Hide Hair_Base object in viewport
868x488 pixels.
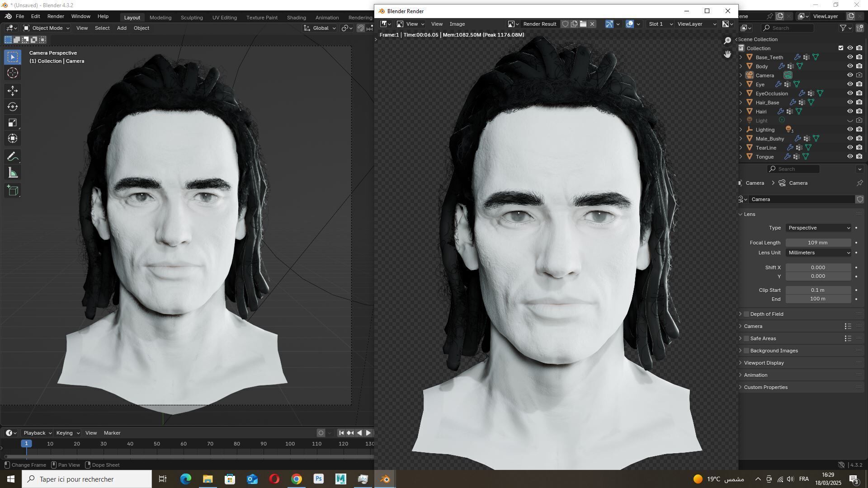(850, 103)
